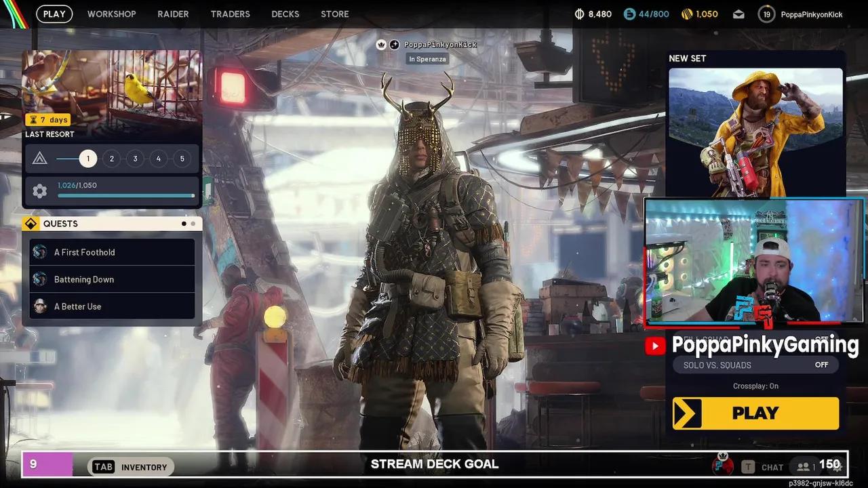Screen dimensions: 868x488
Task: Switch to second quests page dot
Action: click(x=193, y=224)
